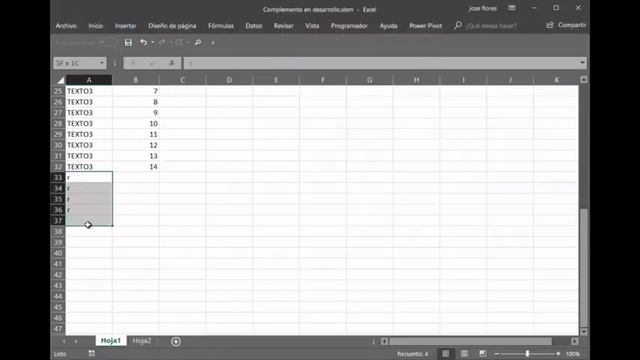640x360 pixels.
Task: Click the 100% zoom level
Action: (573, 354)
